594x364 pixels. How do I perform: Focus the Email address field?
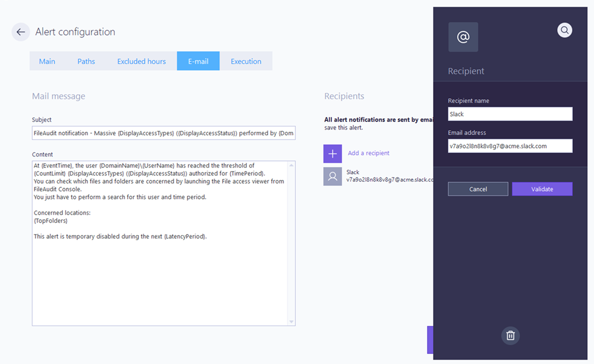click(x=510, y=146)
